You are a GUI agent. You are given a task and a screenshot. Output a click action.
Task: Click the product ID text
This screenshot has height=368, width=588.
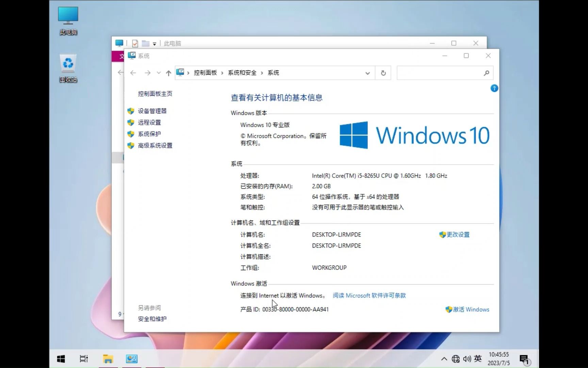point(284,309)
